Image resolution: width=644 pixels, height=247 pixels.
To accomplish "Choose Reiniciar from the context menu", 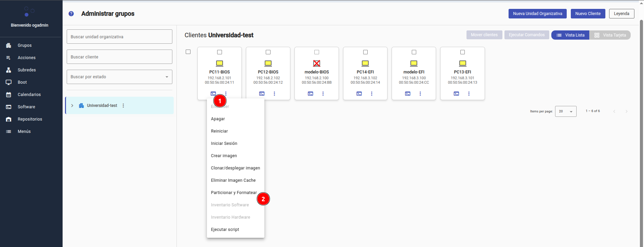I will click(219, 131).
